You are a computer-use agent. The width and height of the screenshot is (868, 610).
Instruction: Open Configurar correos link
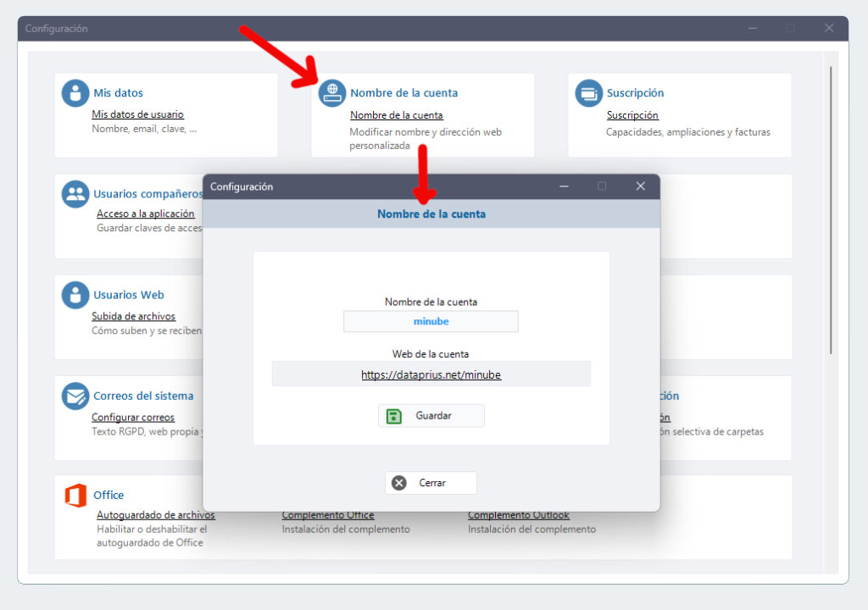[x=133, y=418]
